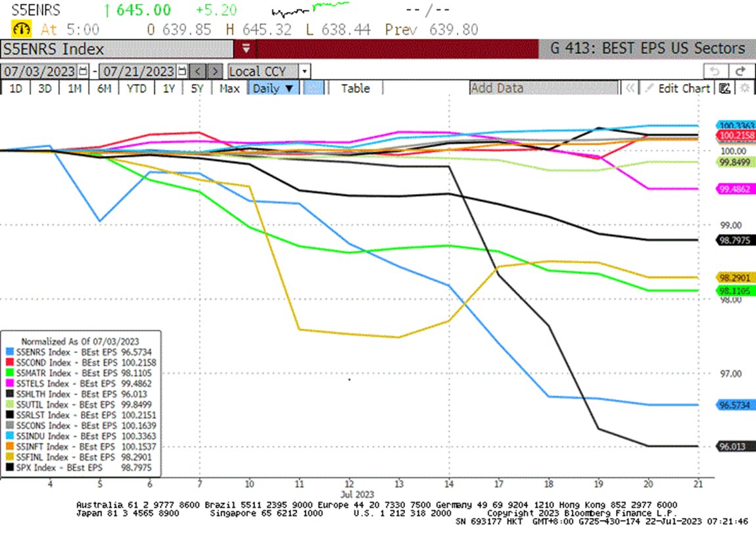Click the undo arrow icon
756x545 pixels.
(x=715, y=72)
